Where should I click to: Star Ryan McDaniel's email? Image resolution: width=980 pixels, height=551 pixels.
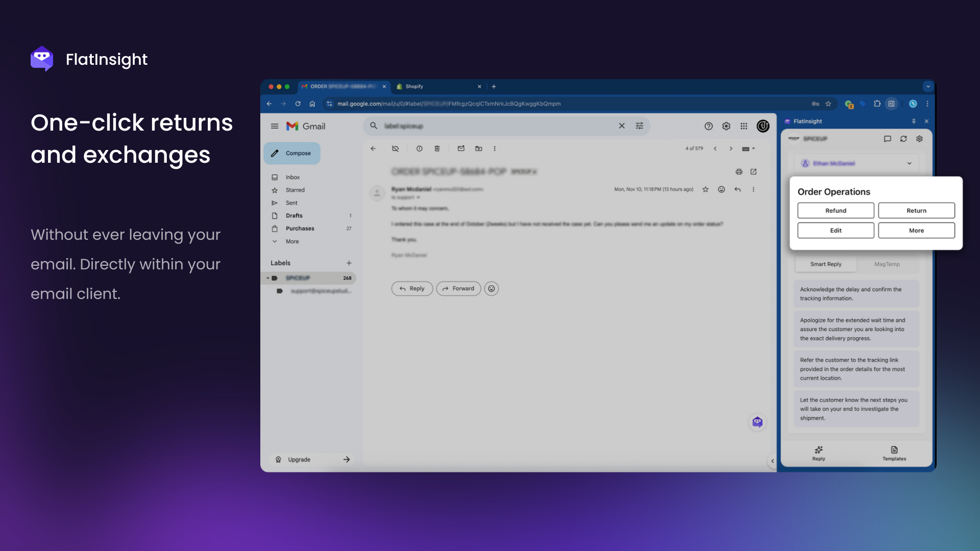tap(706, 189)
